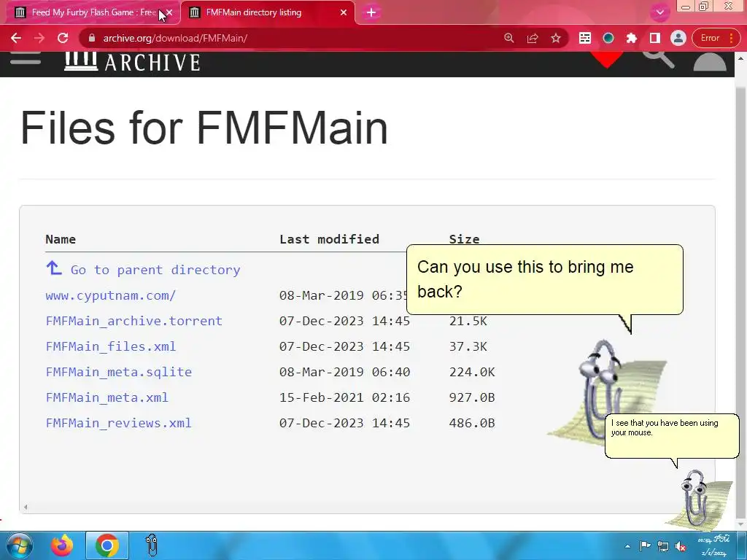
Task: Open the Windows Start button
Action: pyautogui.click(x=20, y=545)
